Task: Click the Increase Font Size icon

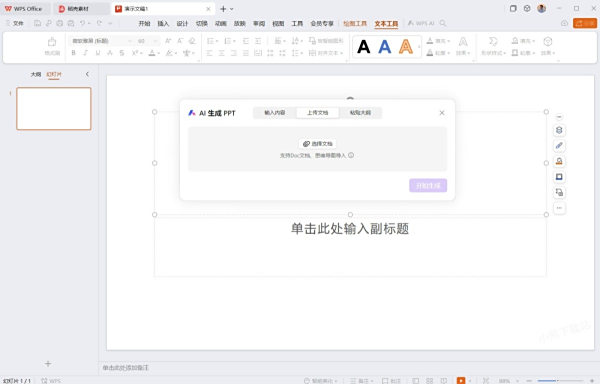Action: point(168,41)
